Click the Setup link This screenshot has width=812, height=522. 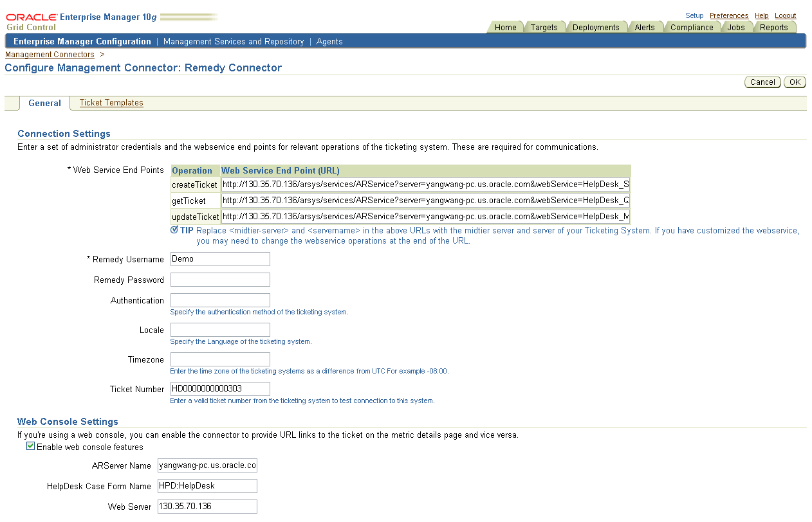pyautogui.click(x=694, y=15)
